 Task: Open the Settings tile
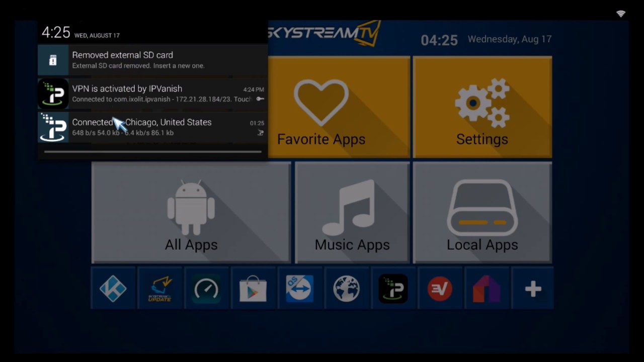482,107
